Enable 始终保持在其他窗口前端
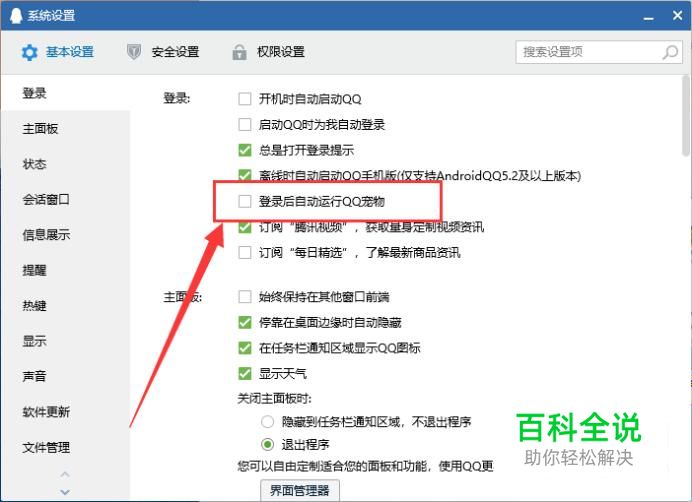 [x=244, y=297]
